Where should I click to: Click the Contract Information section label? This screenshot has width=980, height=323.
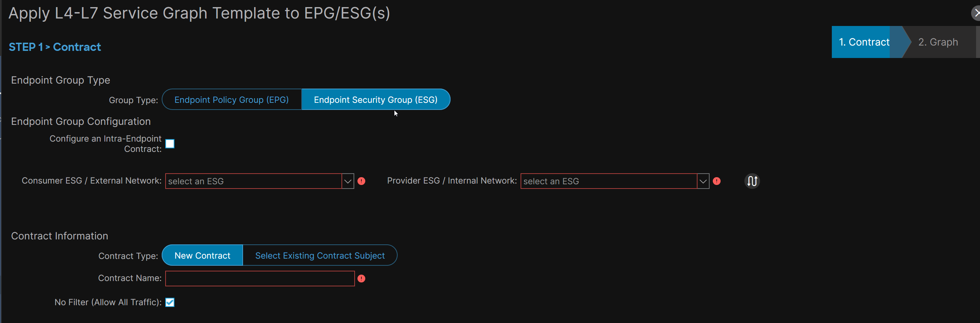coord(60,236)
